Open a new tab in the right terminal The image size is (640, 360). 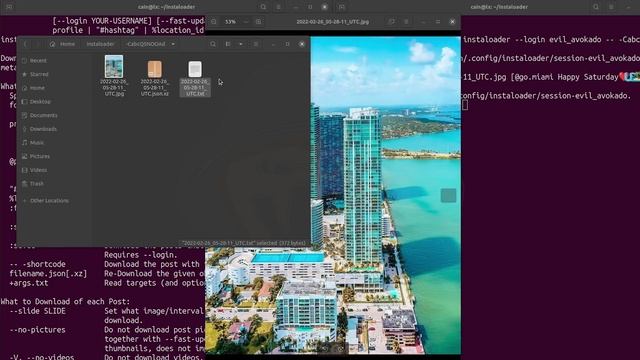pyautogui.click(x=342, y=7)
